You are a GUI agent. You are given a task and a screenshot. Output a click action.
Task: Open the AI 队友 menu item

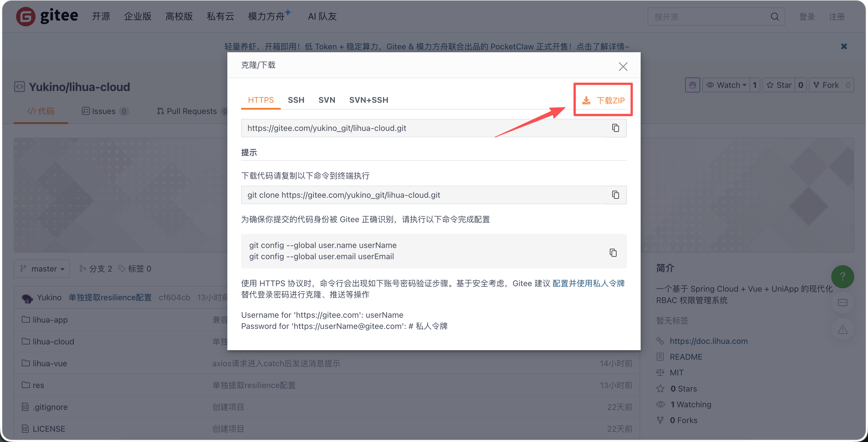tap(322, 17)
